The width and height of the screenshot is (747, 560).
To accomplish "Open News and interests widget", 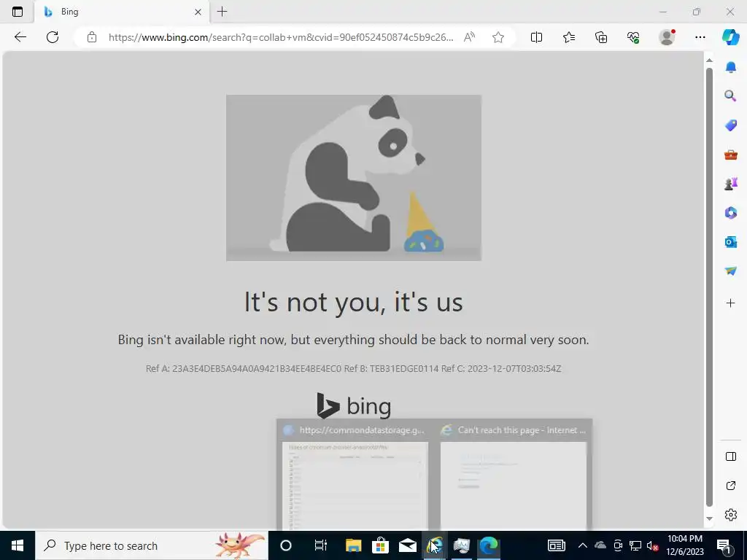I will pos(556,545).
